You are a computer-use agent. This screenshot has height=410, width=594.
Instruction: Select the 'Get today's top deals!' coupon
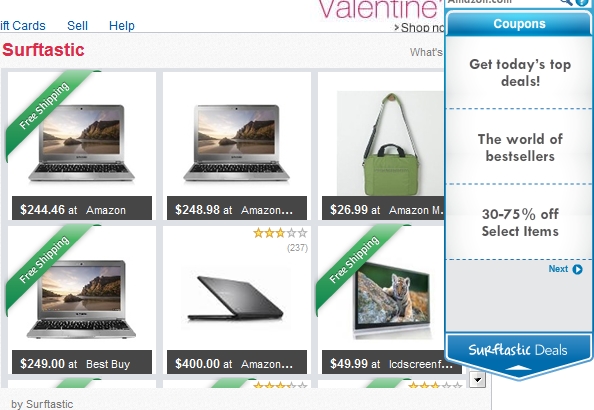coord(519,72)
